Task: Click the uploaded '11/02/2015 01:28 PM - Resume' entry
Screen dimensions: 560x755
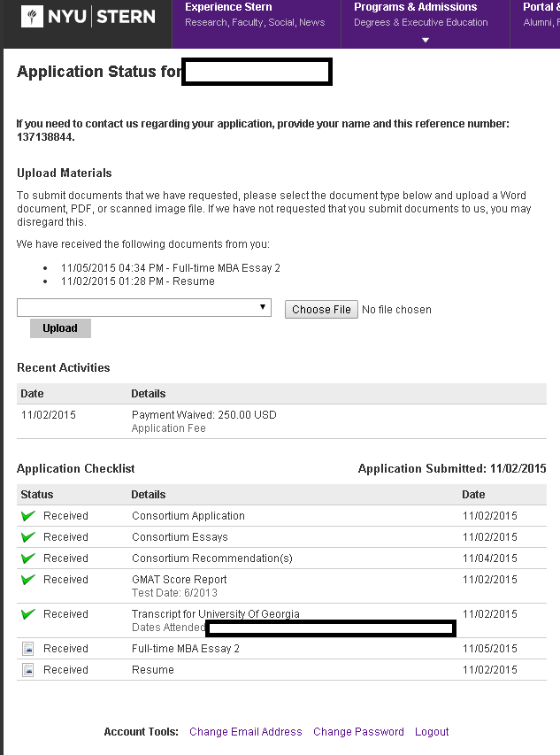Action: coord(138,281)
